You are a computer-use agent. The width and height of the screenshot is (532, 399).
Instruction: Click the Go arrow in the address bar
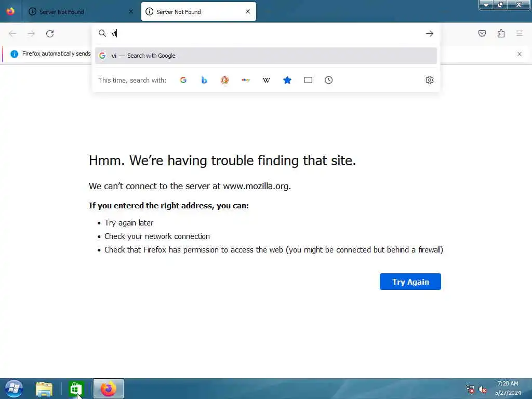click(430, 34)
